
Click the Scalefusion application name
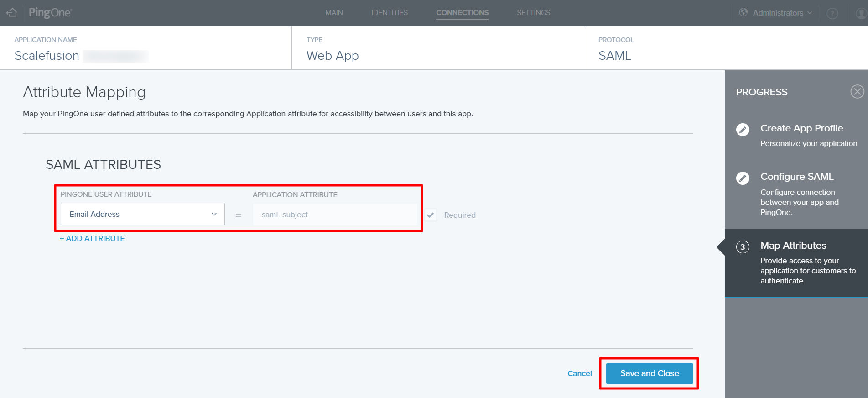point(47,56)
